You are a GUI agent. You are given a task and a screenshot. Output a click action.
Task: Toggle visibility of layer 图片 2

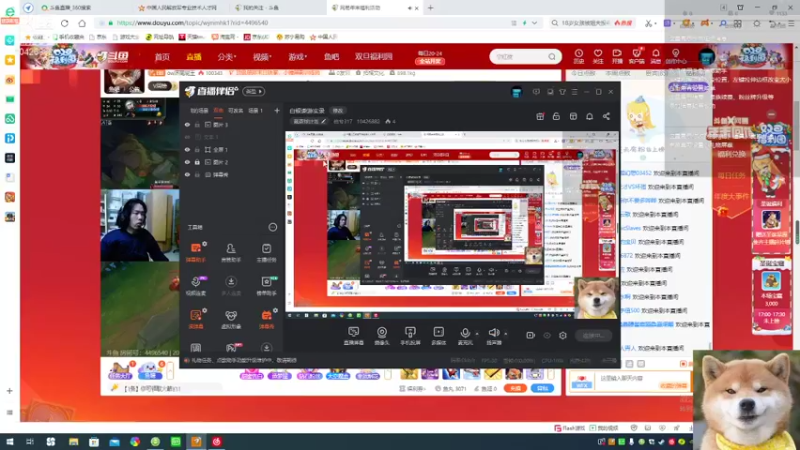pos(187,162)
